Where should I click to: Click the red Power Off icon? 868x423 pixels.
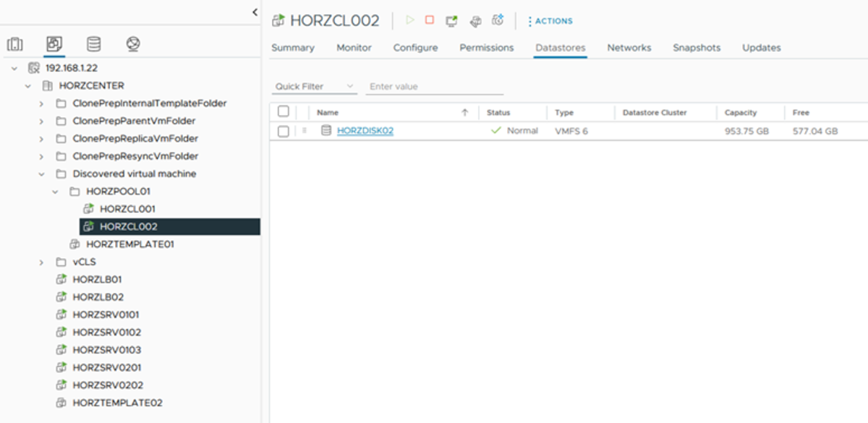coord(430,21)
